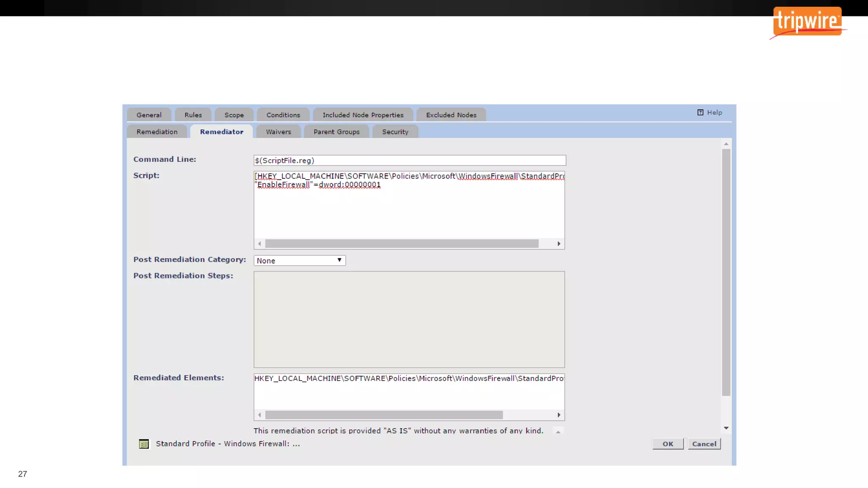The width and height of the screenshot is (868, 488).
Task: Click the Help question mark icon
Action: point(700,113)
